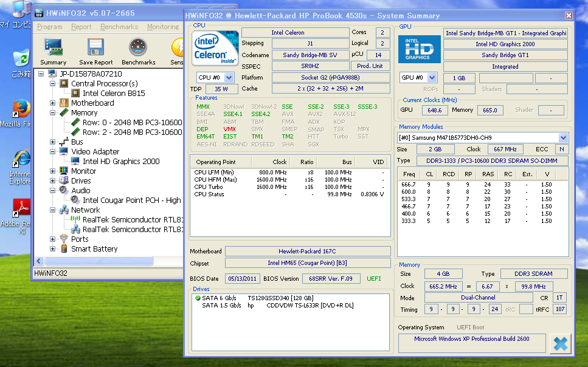The height and width of the screenshot is (367, 588).
Task: Click the Drives tree icon
Action: tap(64, 180)
